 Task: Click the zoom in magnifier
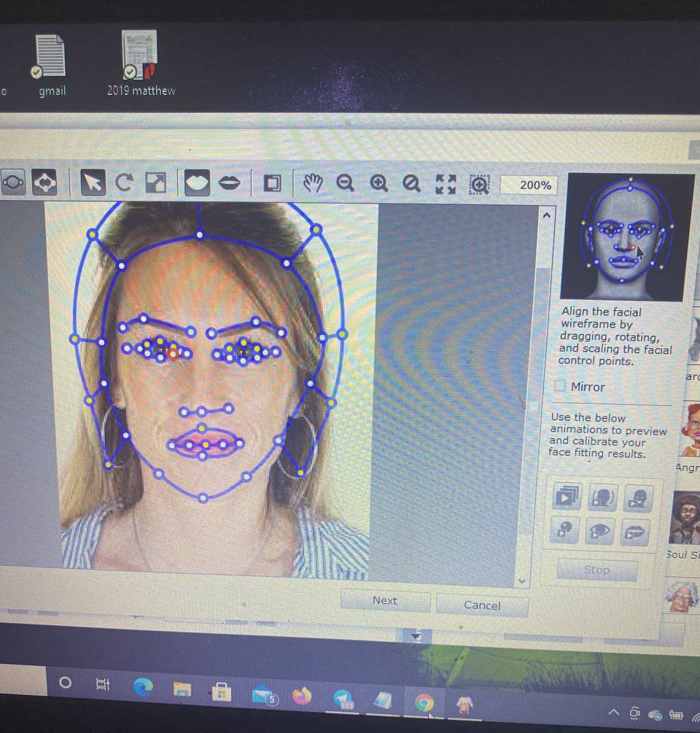click(x=378, y=184)
